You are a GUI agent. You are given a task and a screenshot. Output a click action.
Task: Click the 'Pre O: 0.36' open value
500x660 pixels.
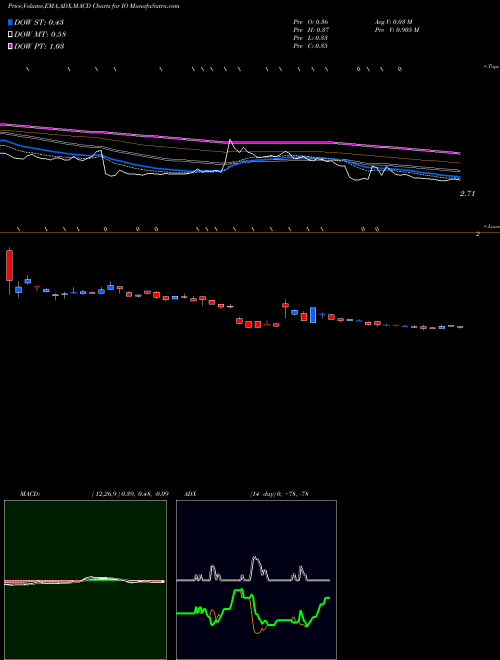tap(311, 22)
